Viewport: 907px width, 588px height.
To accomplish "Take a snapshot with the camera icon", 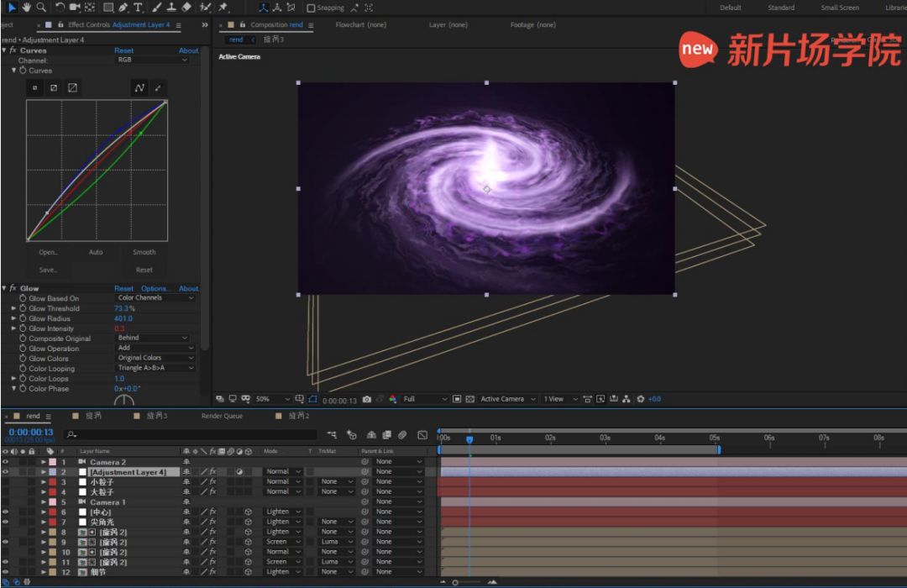I will point(367,399).
